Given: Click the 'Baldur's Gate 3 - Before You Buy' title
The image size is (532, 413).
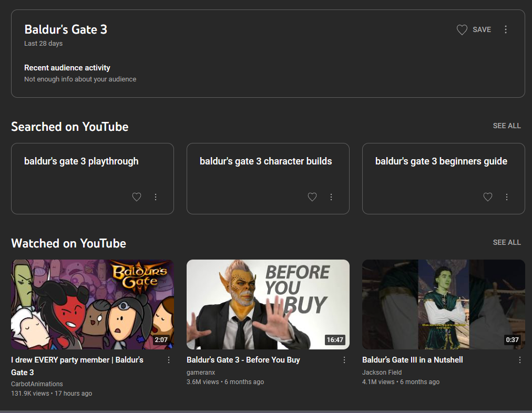Looking at the screenshot, I should click(243, 360).
